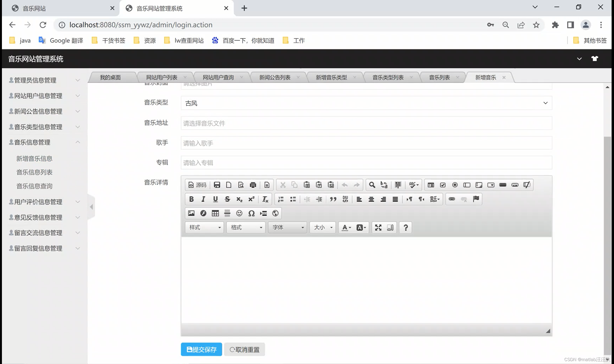This screenshot has height=364, width=614.
Task: Click the editor find magnifier icon
Action: [372, 185]
